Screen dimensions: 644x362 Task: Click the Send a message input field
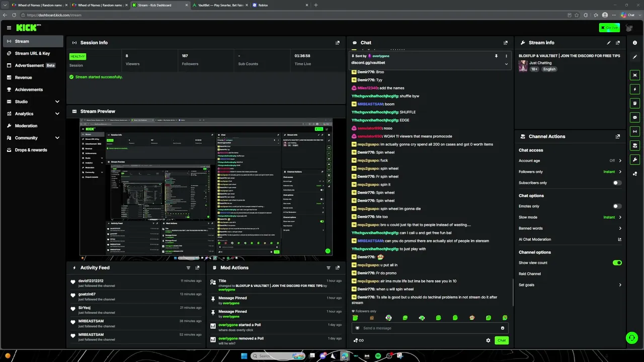(429, 328)
